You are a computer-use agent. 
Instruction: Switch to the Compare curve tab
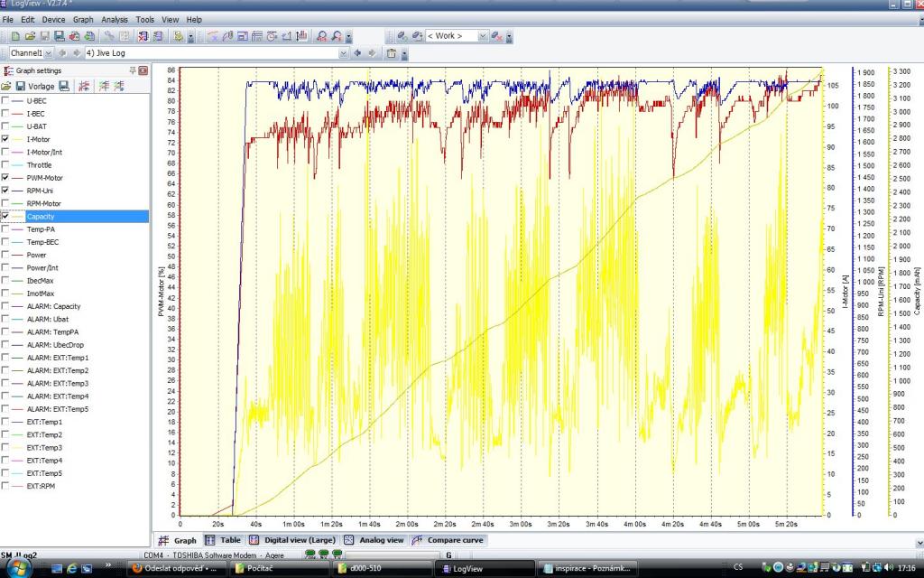click(448, 540)
